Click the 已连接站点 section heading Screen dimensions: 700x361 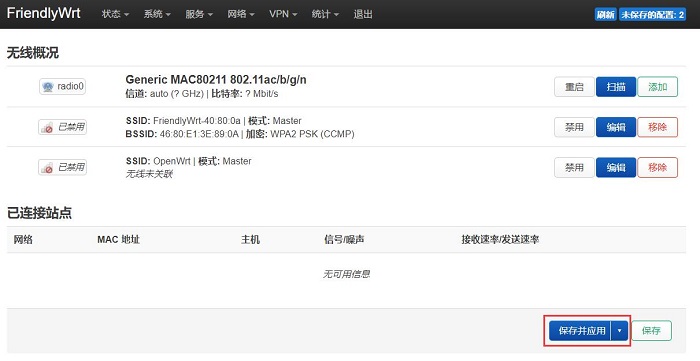39,213
